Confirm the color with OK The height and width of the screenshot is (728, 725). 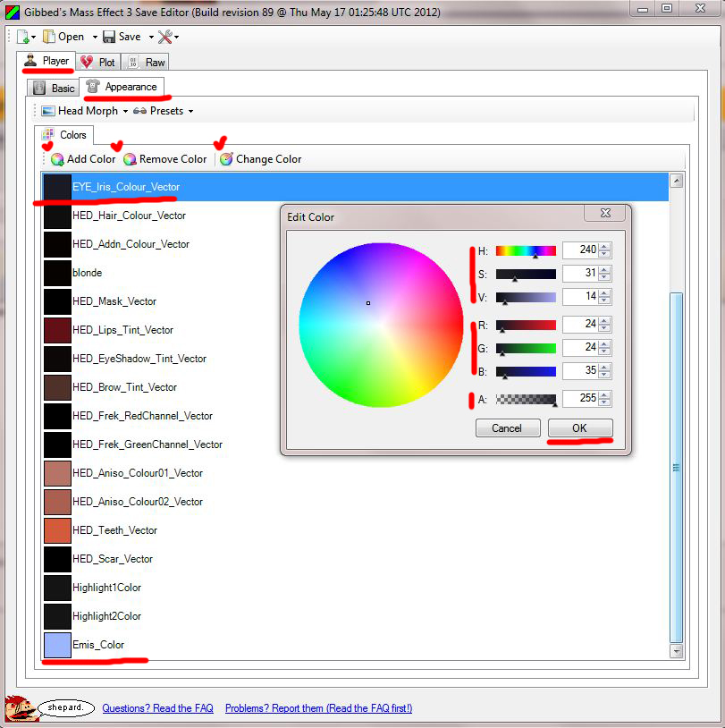pyautogui.click(x=580, y=428)
